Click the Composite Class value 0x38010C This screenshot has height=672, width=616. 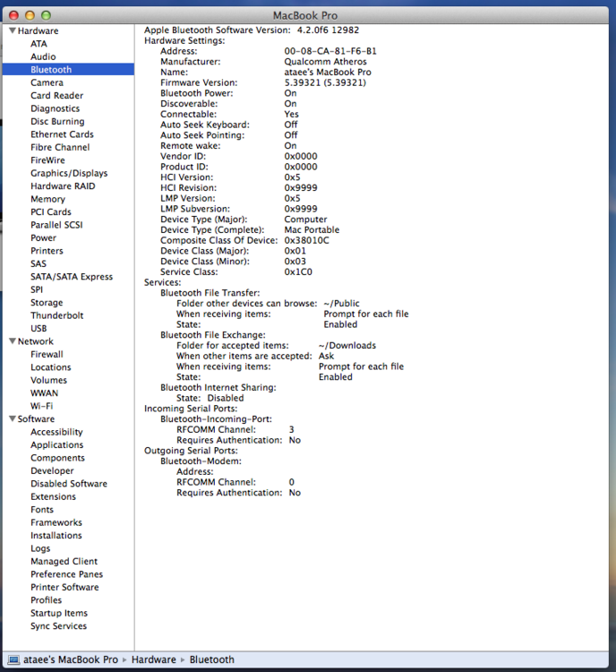(x=307, y=240)
